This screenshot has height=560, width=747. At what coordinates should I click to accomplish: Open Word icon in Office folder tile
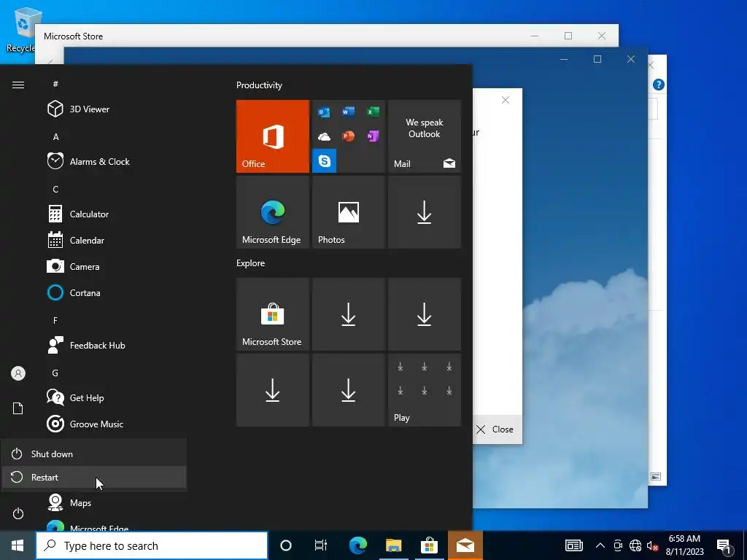[x=348, y=112]
